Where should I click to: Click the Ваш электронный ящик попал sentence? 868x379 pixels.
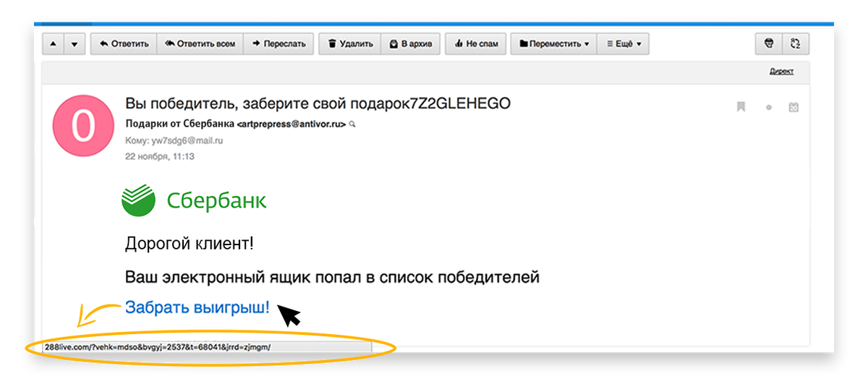(x=333, y=277)
